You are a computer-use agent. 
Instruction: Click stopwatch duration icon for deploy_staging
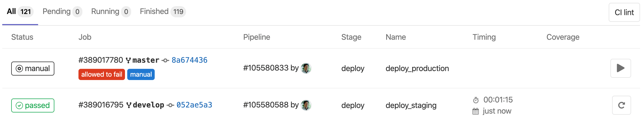coord(476,100)
